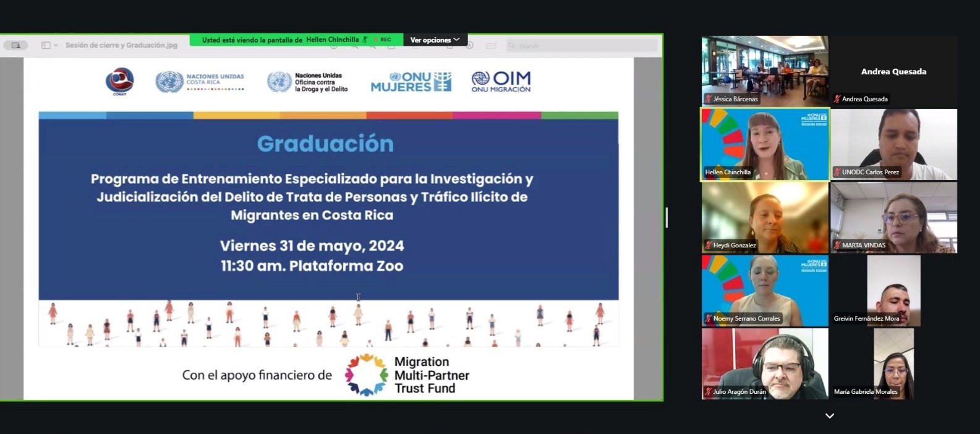Click muted mic icon beside Julio Aragón Durán
This screenshot has width=980, height=434.
click(709, 391)
